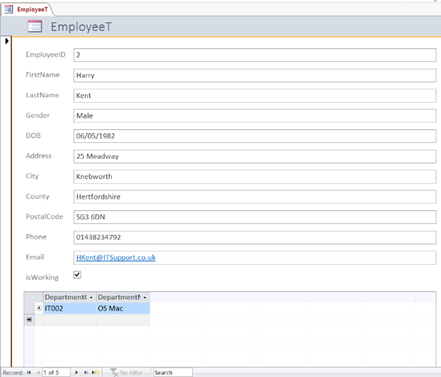Click the FirstName label
Screen dimensions: 441x377
coord(43,75)
